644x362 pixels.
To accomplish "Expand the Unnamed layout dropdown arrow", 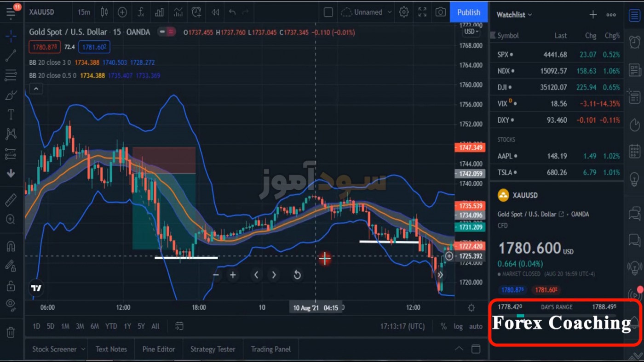I will 390,12.
